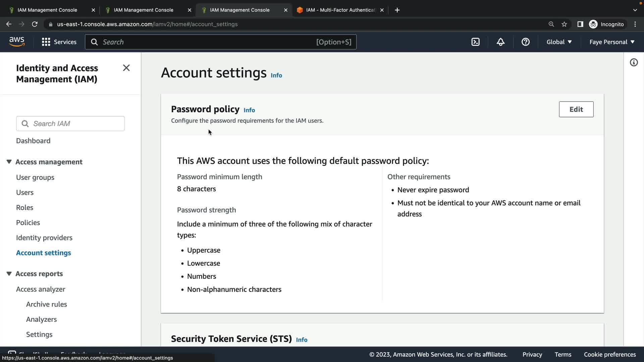
Task: Open the notifications bell
Action: click(x=500, y=42)
